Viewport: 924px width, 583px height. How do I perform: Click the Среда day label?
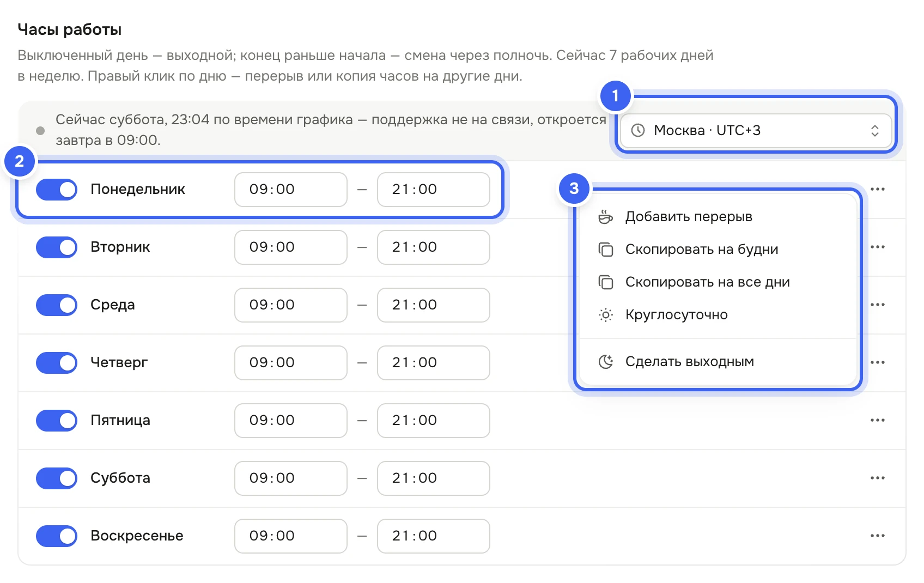coord(113,305)
